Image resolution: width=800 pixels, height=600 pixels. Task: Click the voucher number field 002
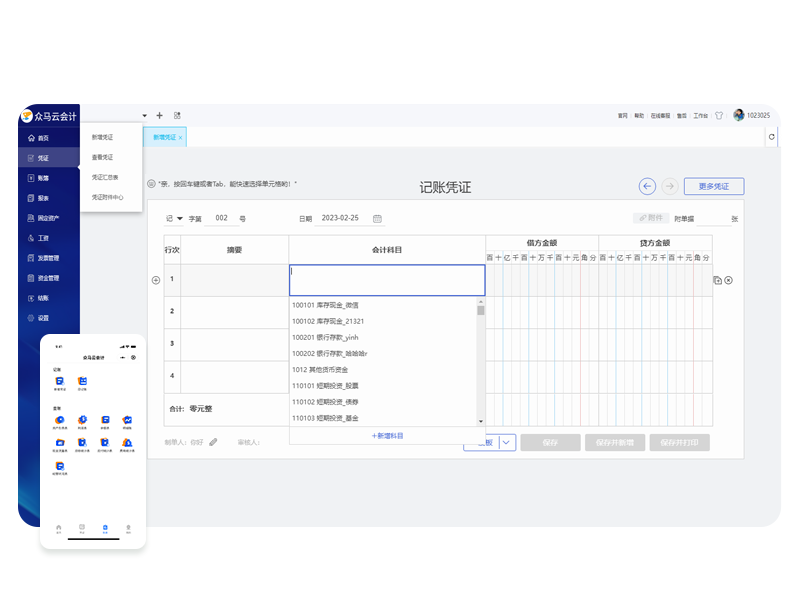[x=221, y=218]
